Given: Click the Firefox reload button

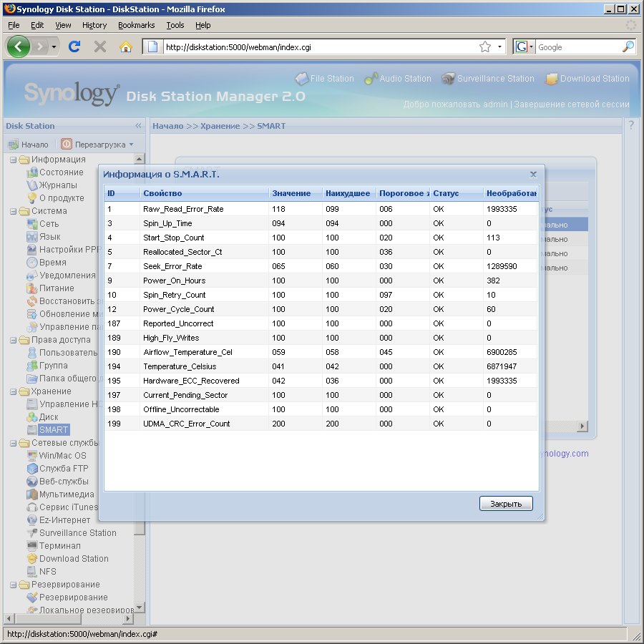Looking at the screenshot, I should point(74,47).
